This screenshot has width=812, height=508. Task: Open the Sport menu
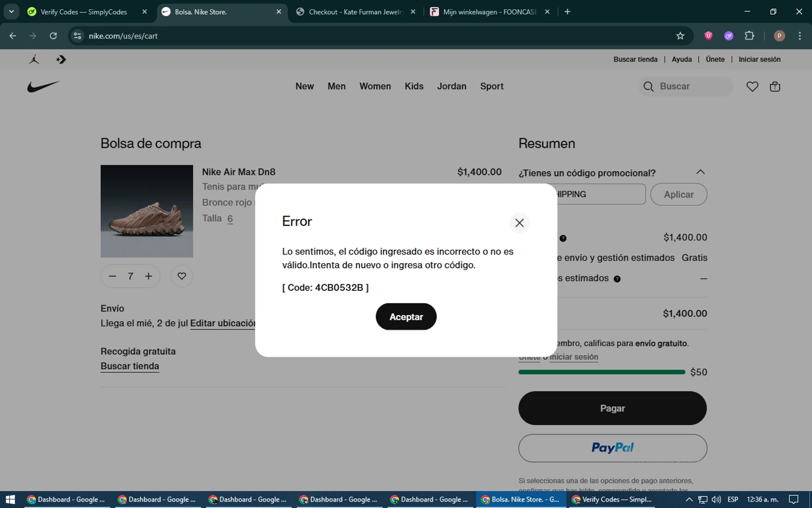492,87
